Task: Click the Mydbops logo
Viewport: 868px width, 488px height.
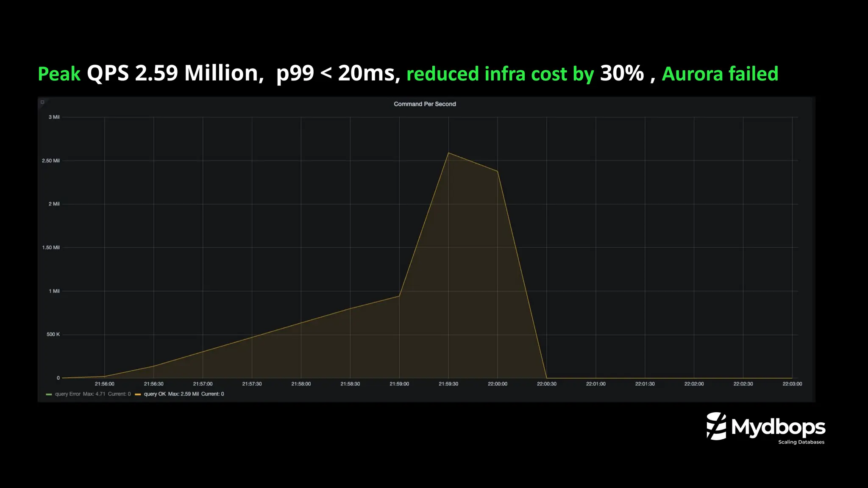Action: coord(765,428)
